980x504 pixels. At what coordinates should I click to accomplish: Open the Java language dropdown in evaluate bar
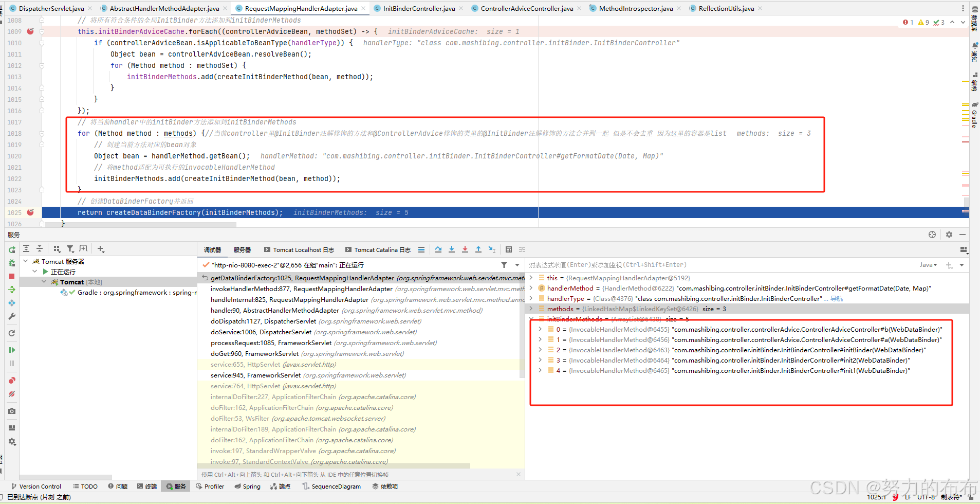coord(928,265)
